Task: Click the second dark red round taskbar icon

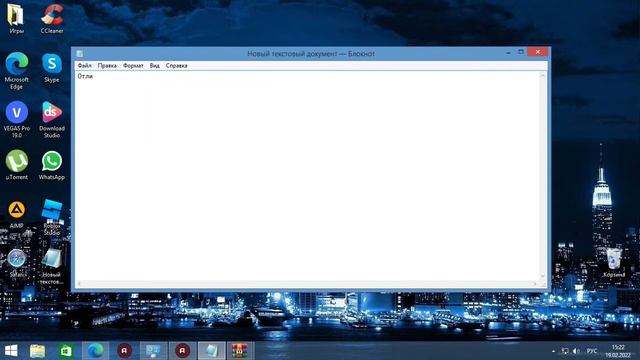Action: [182, 351]
